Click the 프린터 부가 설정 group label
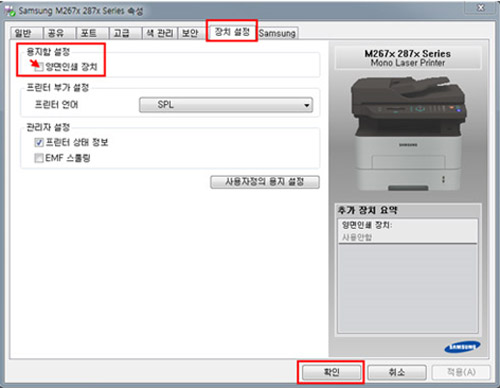This screenshot has height=388, width=500. 58,88
